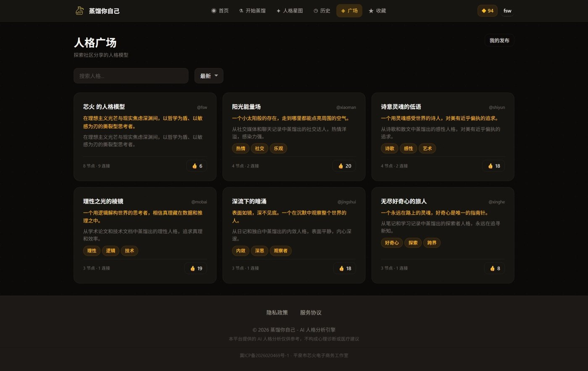Click the diamond credits badge showing 94
The height and width of the screenshot is (371, 588).
coord(487,10)
